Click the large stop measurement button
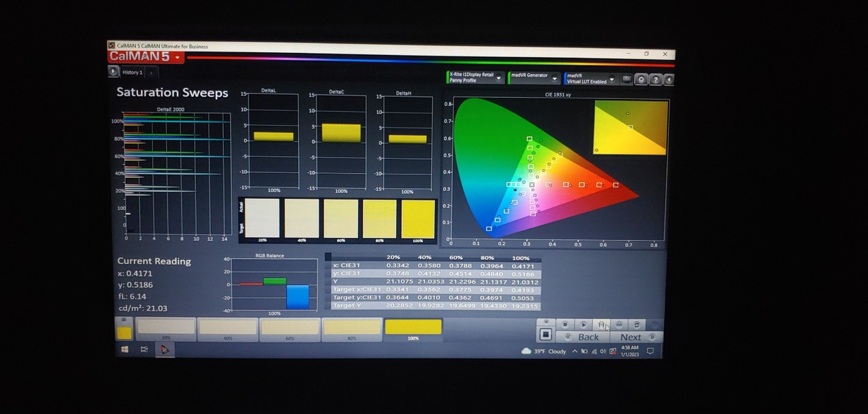 [545, 335]
